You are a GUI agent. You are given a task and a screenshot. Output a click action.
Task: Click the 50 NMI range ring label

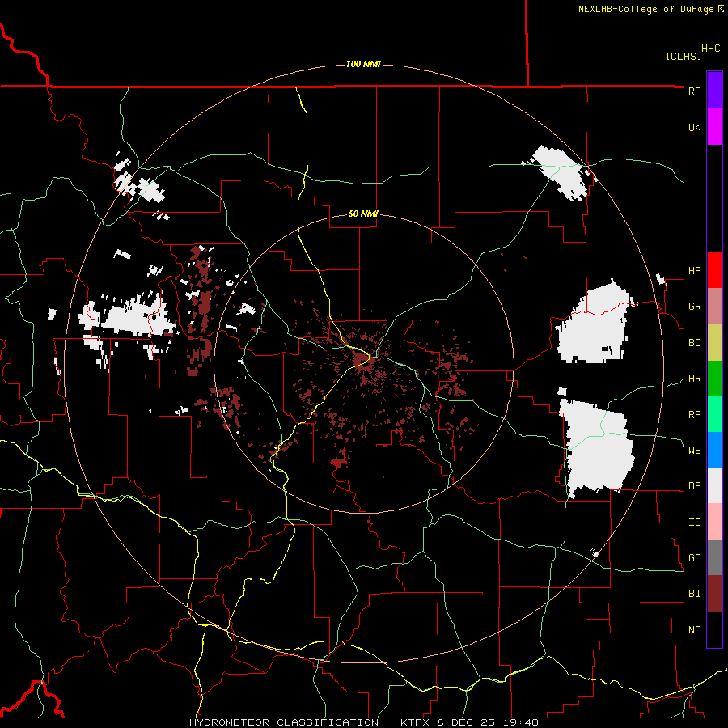coord(363,214)
